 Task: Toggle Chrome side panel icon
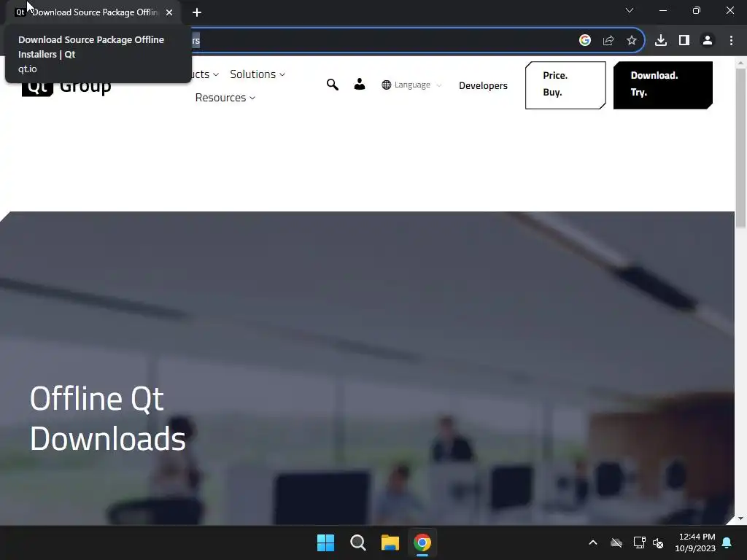684,41
